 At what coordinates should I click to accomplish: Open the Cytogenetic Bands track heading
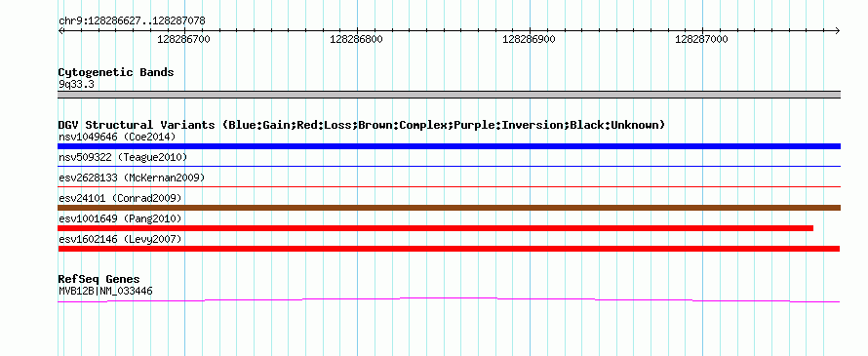[116, 72]
